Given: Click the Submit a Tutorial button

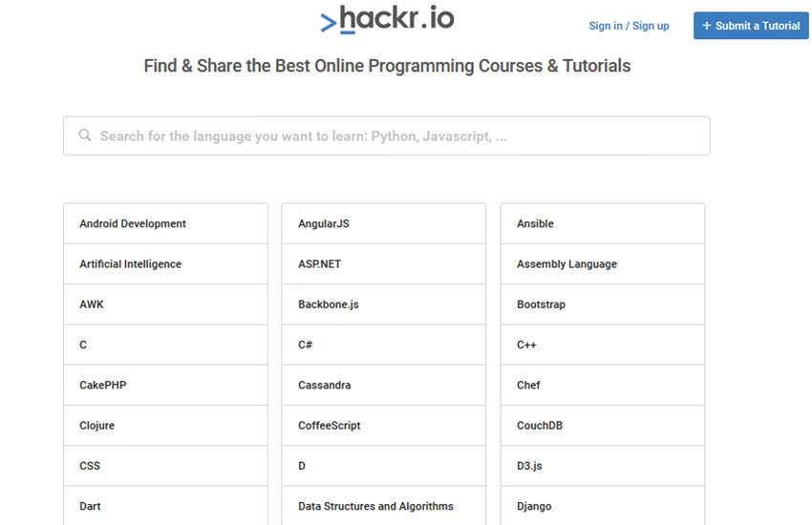Looking at the screenshot, I should click(751, 26).
